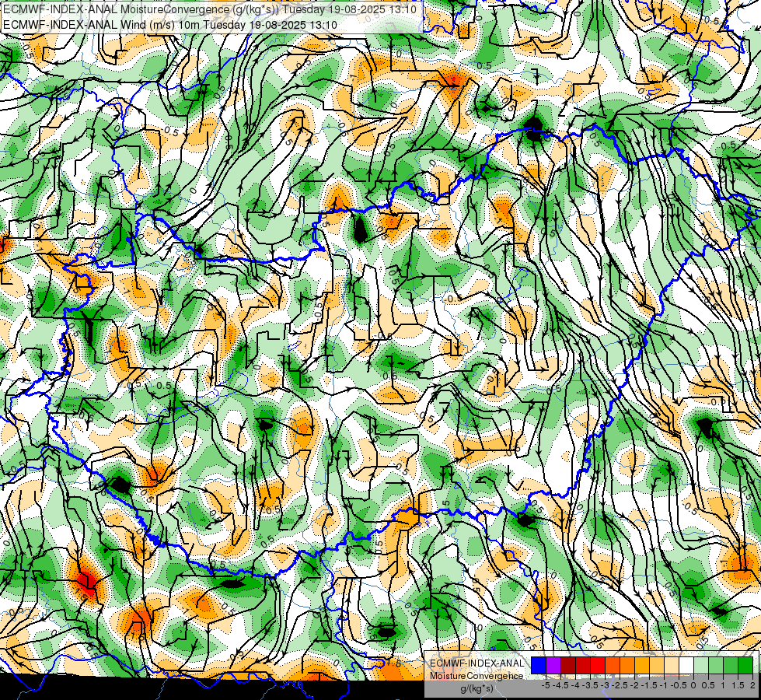Click the -5 tick label on the legend

pyautogui.click(x=546, y=685)
